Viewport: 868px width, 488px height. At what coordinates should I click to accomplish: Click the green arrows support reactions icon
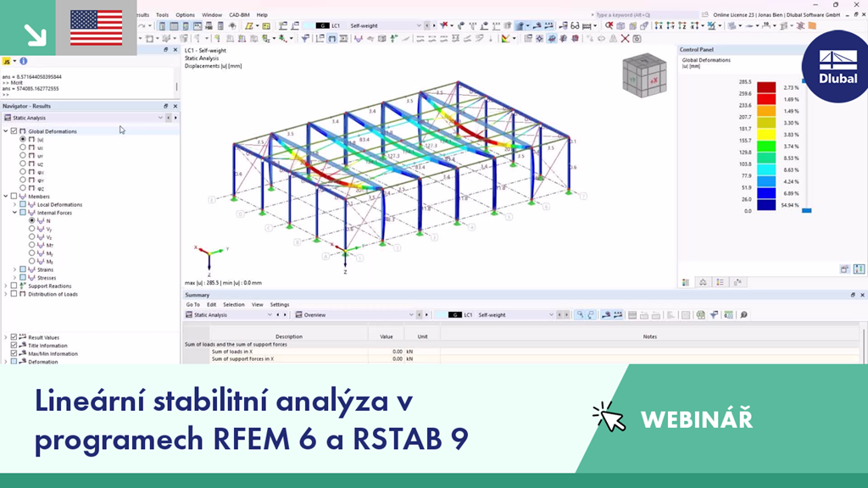click(x=393, y=38)
